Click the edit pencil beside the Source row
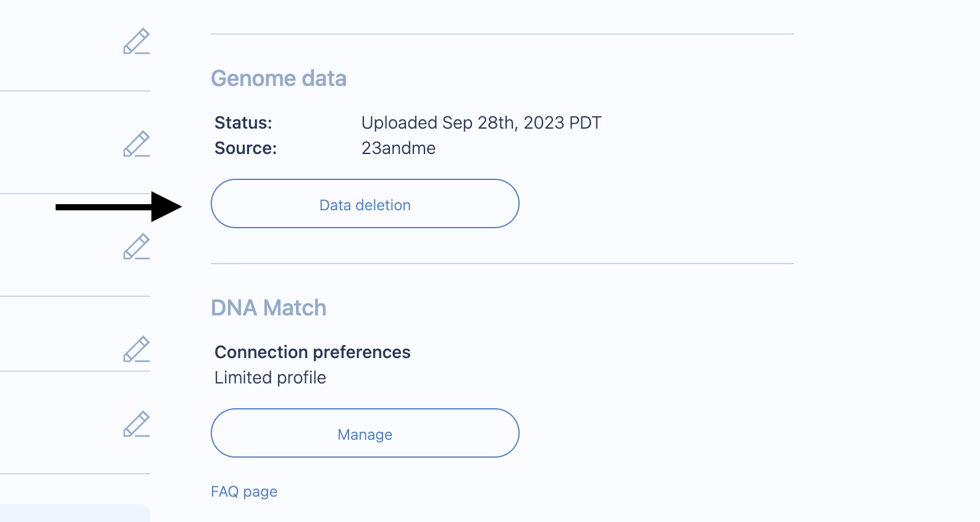This screenshot has width=980, height=522. (x=137, y=144)
